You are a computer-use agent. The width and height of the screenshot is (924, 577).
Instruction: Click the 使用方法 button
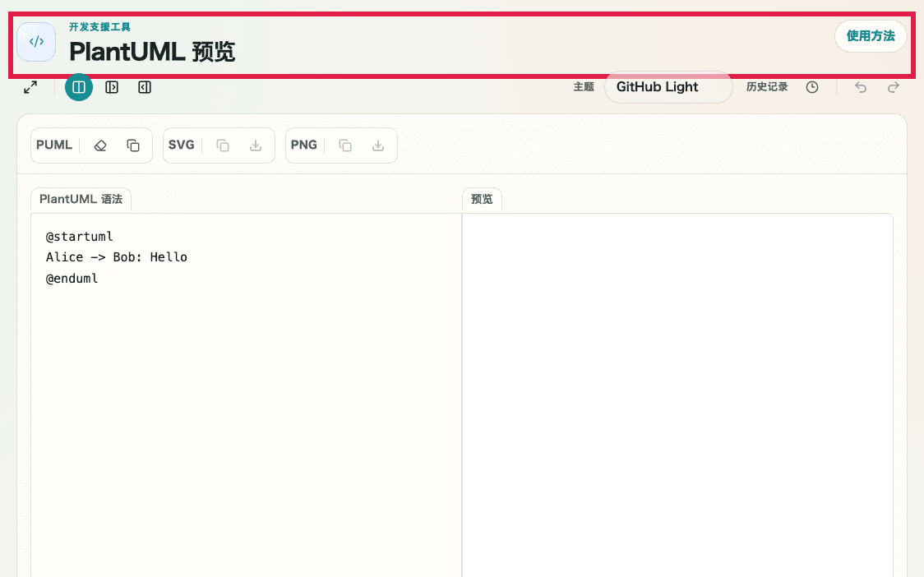point(870,36)
